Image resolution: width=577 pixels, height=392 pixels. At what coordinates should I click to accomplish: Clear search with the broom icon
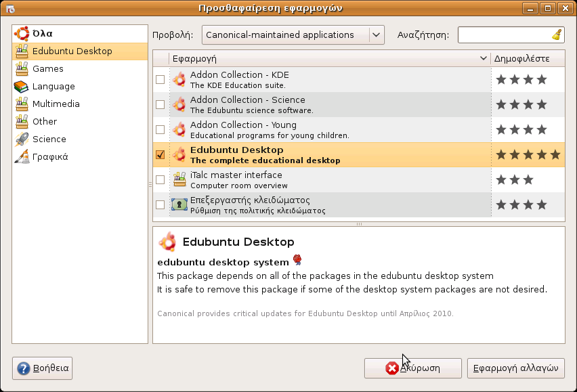pos(557,35)
